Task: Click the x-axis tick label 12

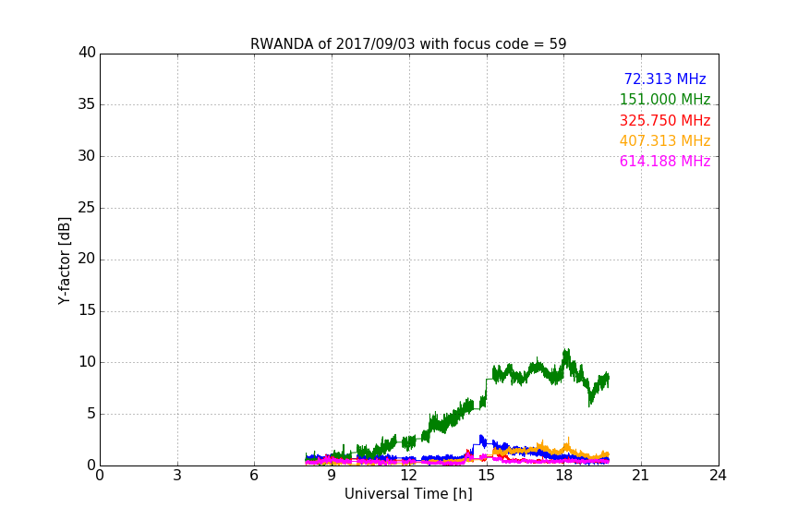Action: click(x=408, y=476)
